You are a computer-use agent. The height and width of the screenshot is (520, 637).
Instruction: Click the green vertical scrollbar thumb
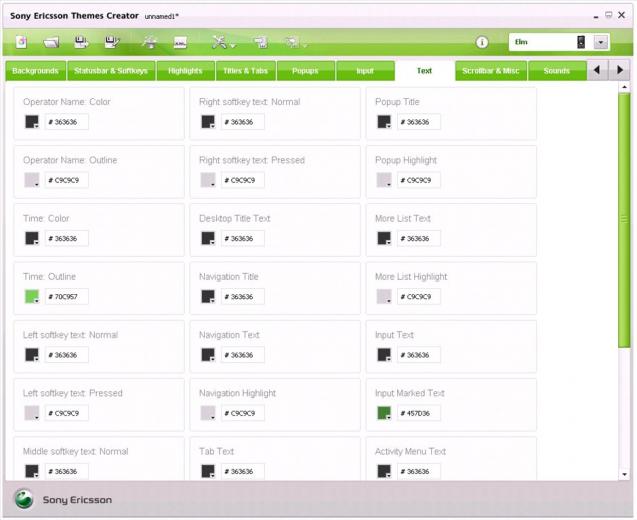pyautogui.click(x=624, y=220)
